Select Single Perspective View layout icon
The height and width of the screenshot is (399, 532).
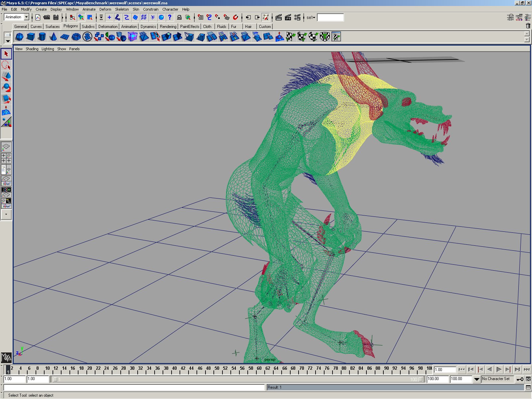[x=6, y=147]
